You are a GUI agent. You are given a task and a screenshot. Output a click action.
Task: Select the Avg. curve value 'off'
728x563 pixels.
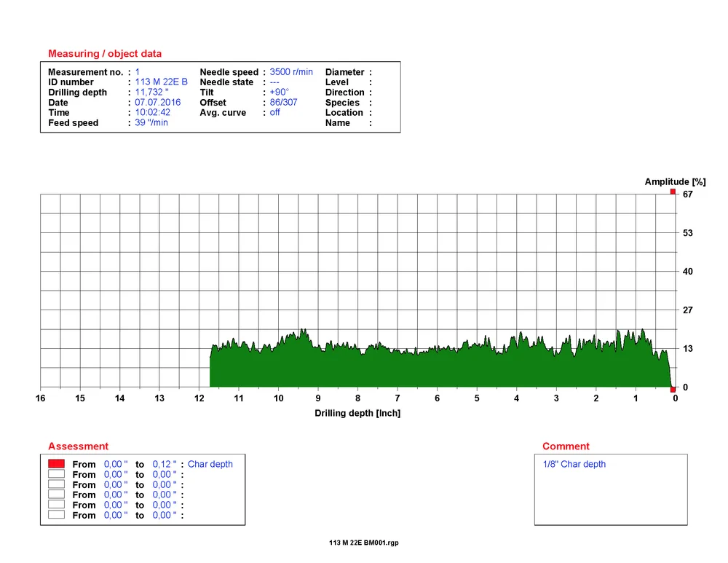pos(275,112)
